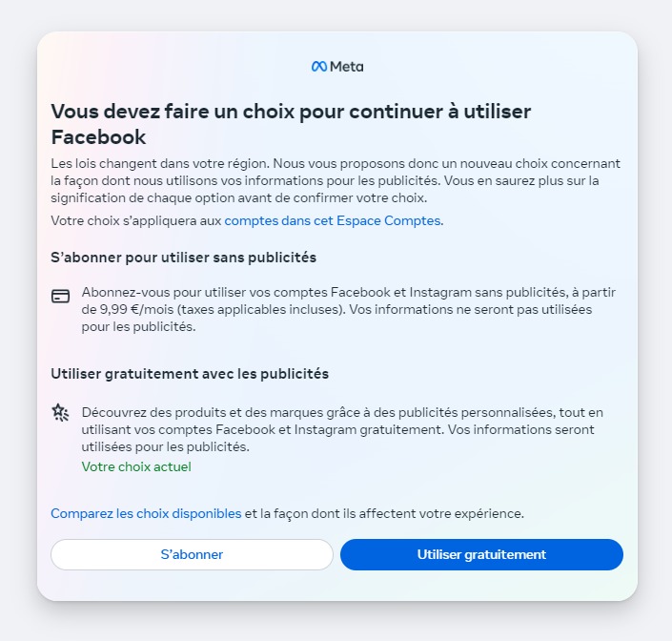Screen dimensions: 672x641
Task: Select heading "Utiliser gratuitement avec les publicités"
Action: pyautogui.click(x=190, y=374)
